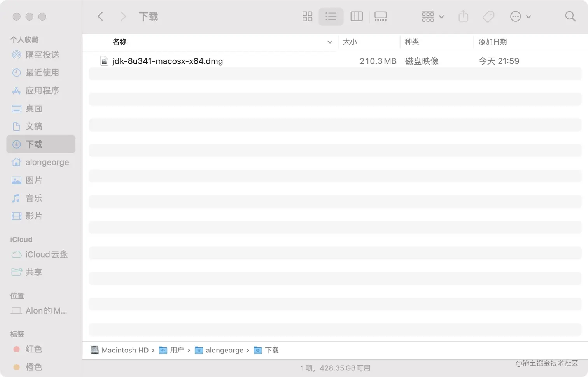Click the dmg disk image file icon

click(104, 61)
